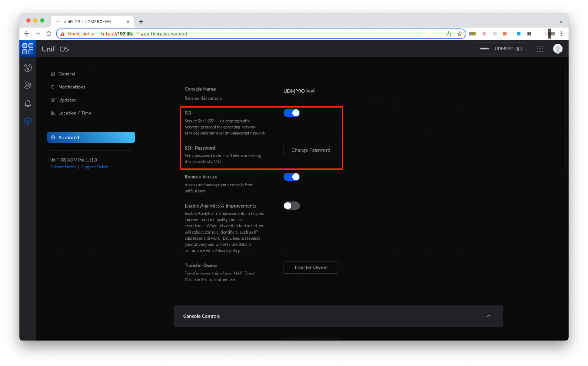Enable the Analytics & Improvements toggle

click(x=292, y=206)
